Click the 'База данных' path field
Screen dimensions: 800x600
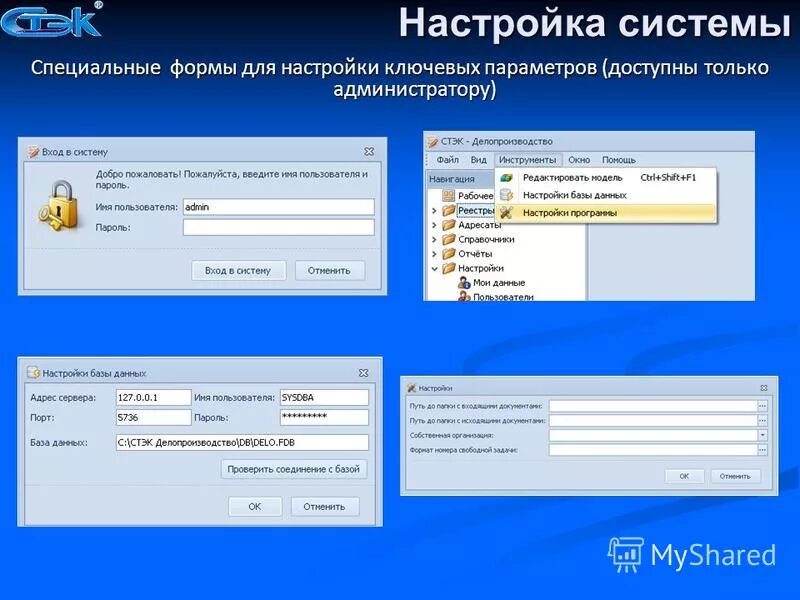tap(242, 442)
